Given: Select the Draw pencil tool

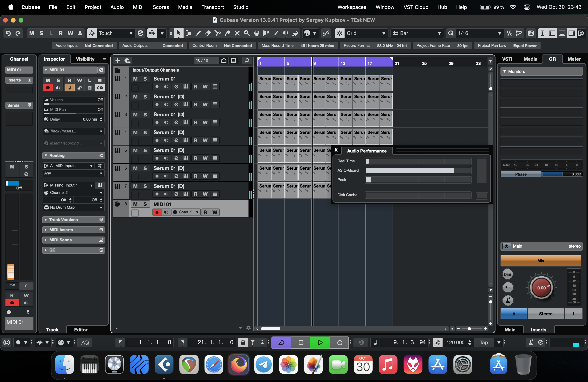Looking at the screenshot, I should [x=198, y=33].
